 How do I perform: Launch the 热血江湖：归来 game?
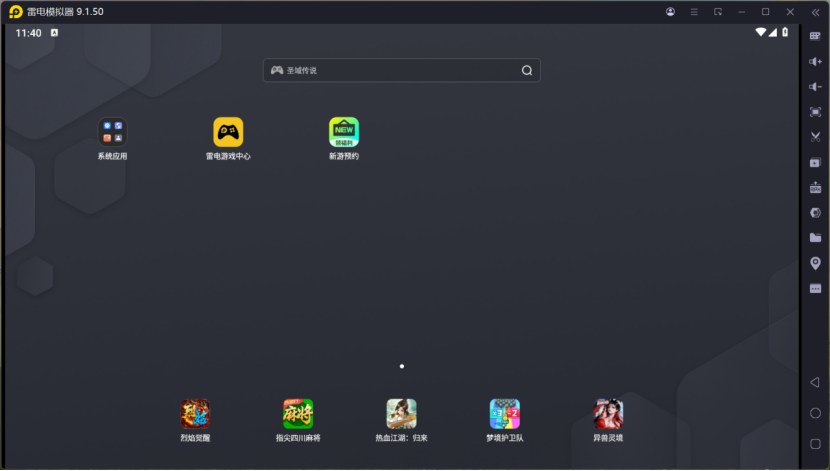pos(401,414)
